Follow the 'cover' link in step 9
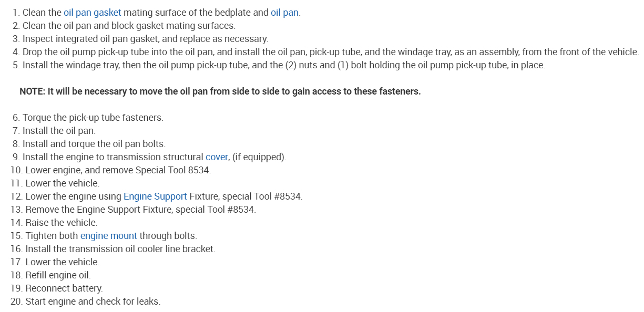644x312 pixels. tap(217, 157)
